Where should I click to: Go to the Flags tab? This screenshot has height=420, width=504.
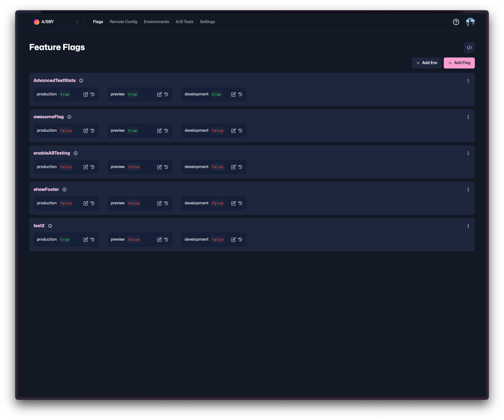pyautogui.click(x=98, y=22)
